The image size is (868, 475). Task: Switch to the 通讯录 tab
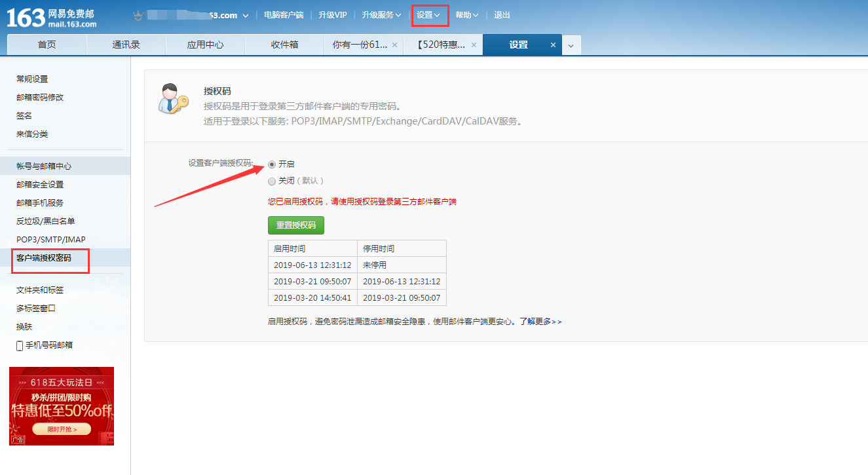click(126, 44)
